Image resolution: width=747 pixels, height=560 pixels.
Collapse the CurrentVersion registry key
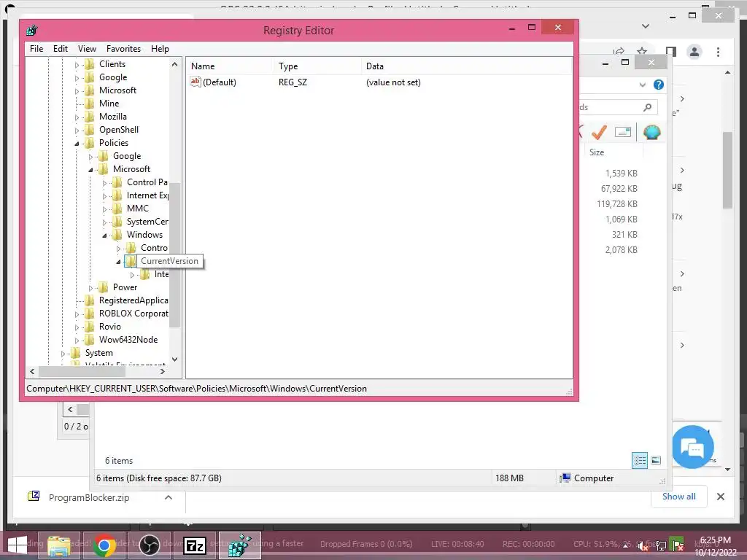(x=118, y=262)
